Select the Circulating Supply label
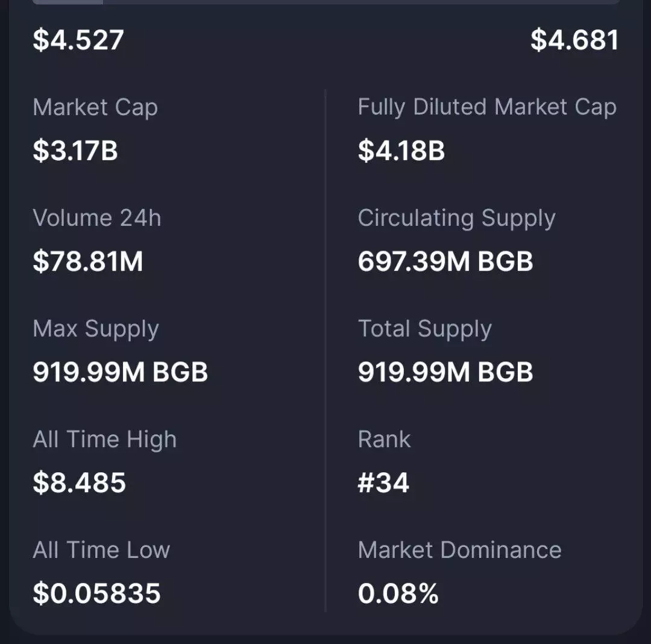Viewport: 651px width, 644px height. coord(456,218)
